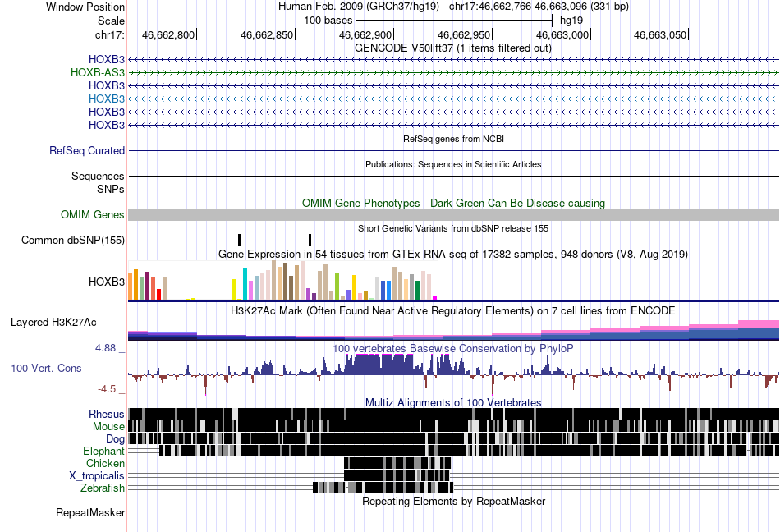
Task: Open Repeating Elements by RepeatMasker title
Action: point(453,501)
